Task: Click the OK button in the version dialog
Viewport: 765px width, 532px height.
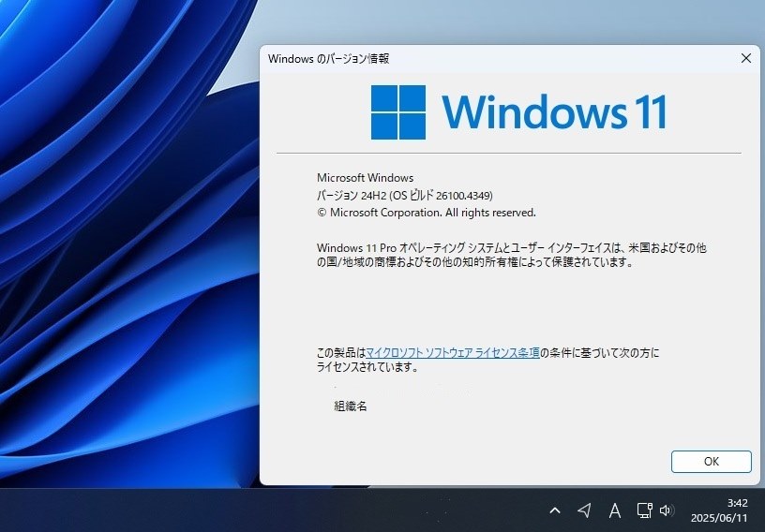Action: (711, 462)
